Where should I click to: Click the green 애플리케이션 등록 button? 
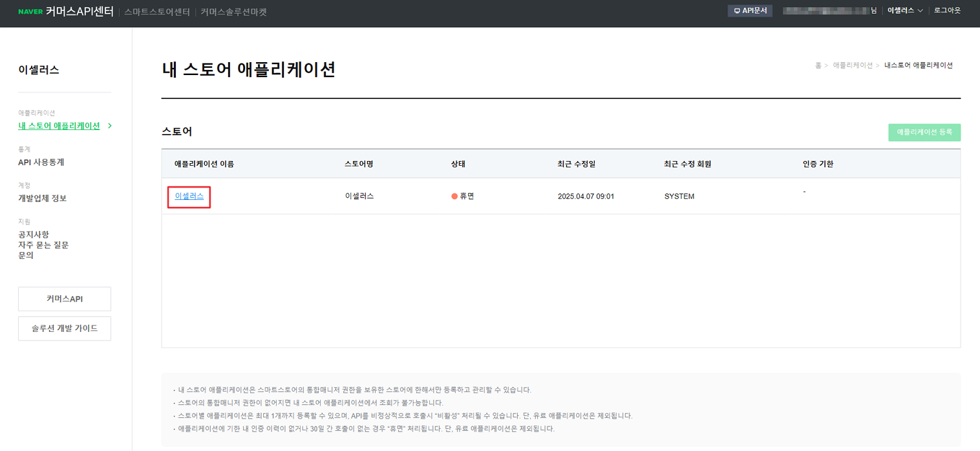point(924,132)
